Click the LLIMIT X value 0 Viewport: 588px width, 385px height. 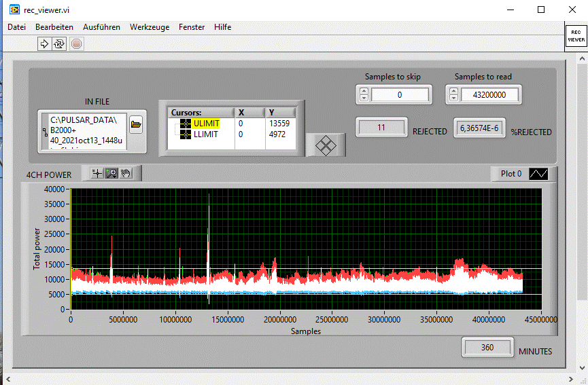coord(241,134)
